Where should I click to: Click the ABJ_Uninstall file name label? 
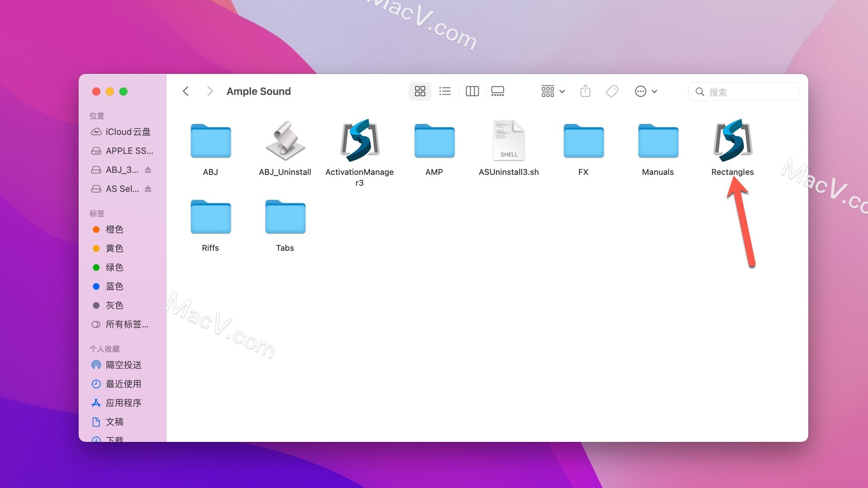pos(285,172)
